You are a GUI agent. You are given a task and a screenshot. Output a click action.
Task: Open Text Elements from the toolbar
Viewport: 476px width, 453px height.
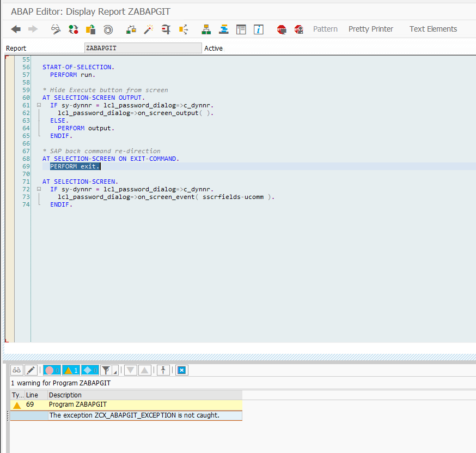tap(433, 29)
